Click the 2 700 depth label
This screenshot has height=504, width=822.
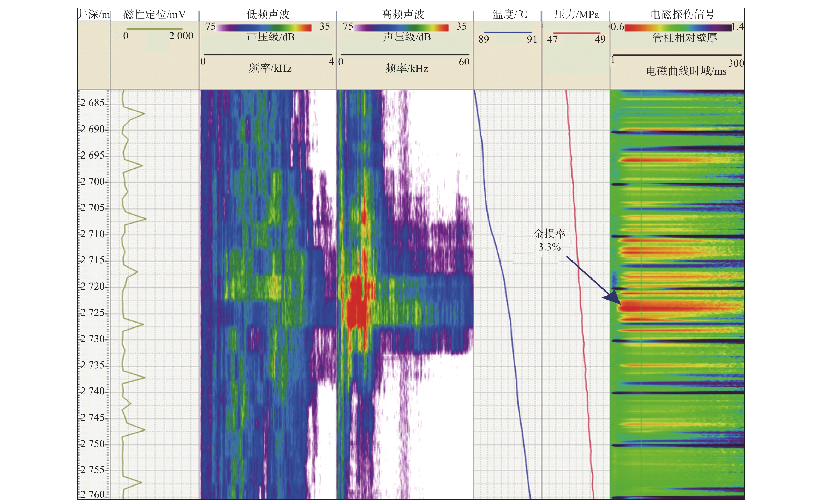93,182
